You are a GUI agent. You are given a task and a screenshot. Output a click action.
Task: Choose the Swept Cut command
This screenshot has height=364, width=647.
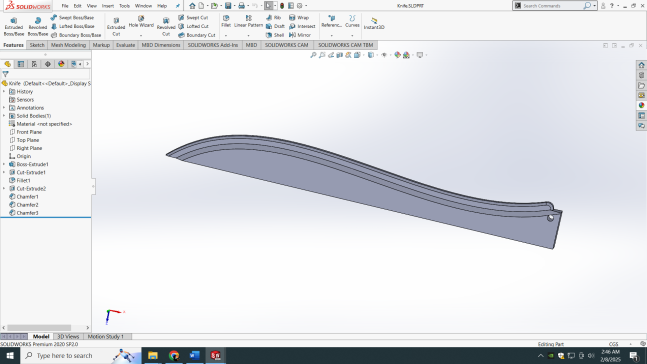click(193, 18)
